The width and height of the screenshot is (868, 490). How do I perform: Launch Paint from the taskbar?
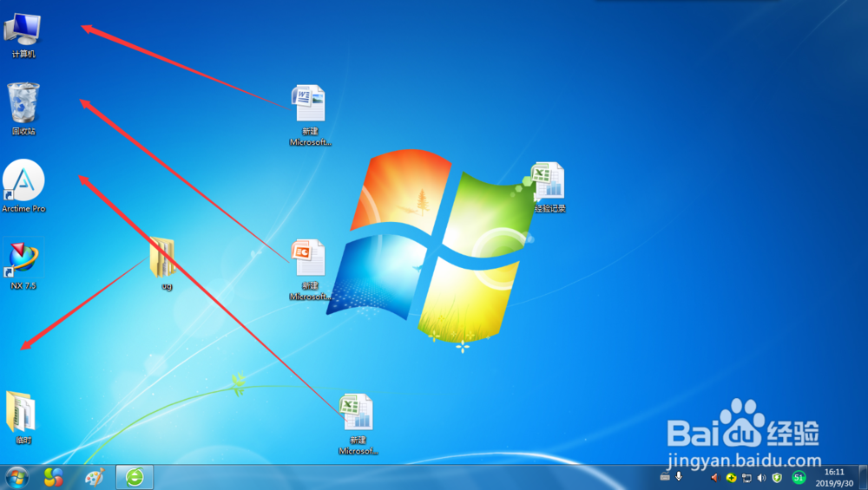(94, 477)
